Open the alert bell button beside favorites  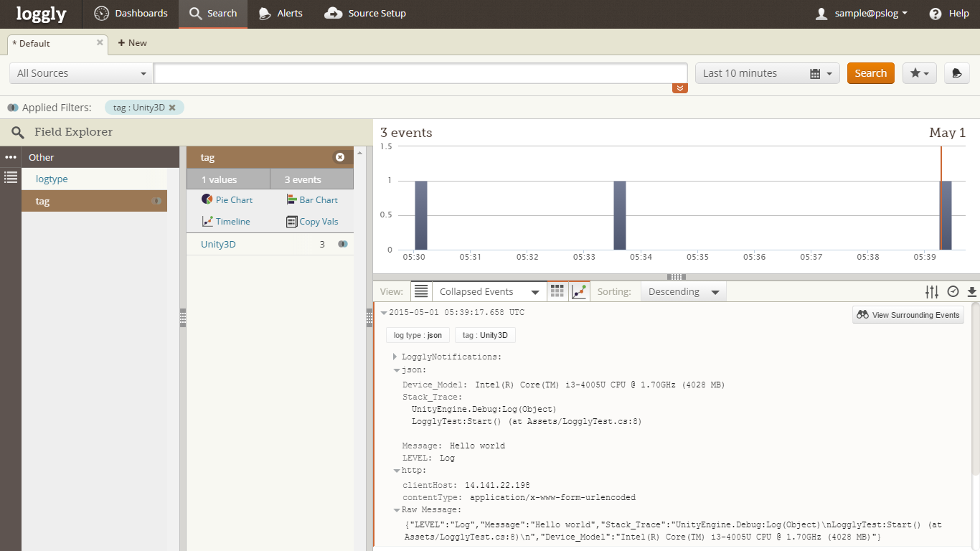point(956,73)
